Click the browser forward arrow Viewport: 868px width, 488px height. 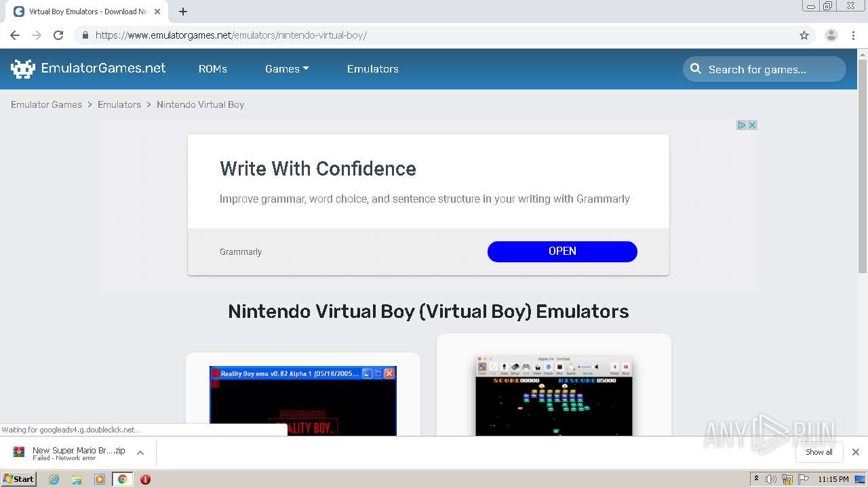point(37,35)
